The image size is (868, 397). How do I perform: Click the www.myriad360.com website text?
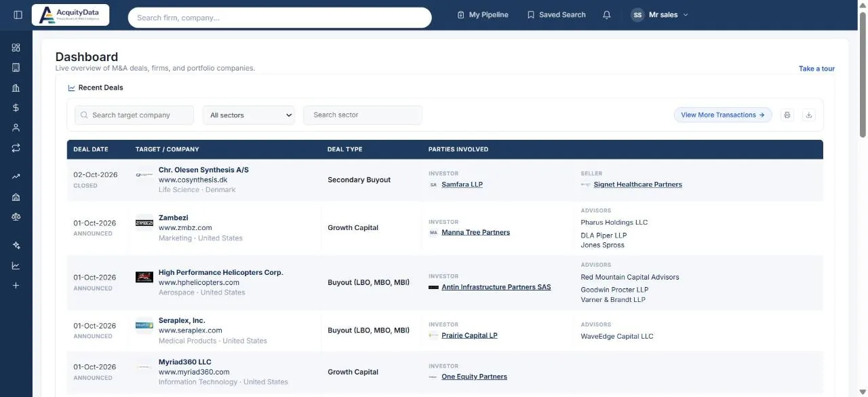[x=194, y=372]
